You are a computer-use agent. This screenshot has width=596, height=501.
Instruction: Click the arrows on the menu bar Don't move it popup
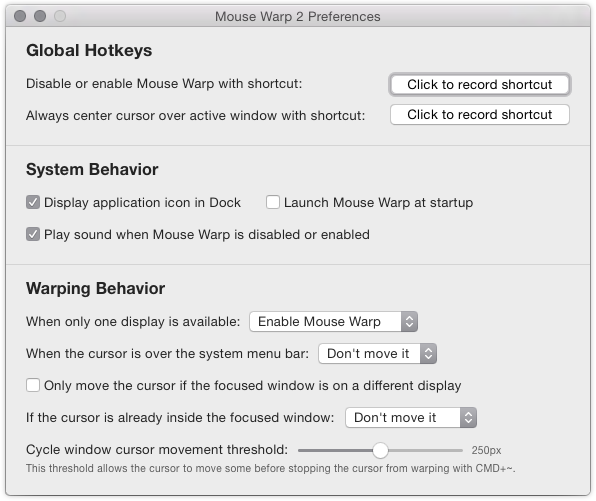[x=428, y=354]
